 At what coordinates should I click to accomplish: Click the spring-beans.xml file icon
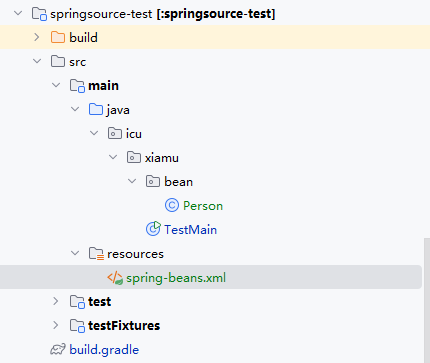tap(115, 278)
